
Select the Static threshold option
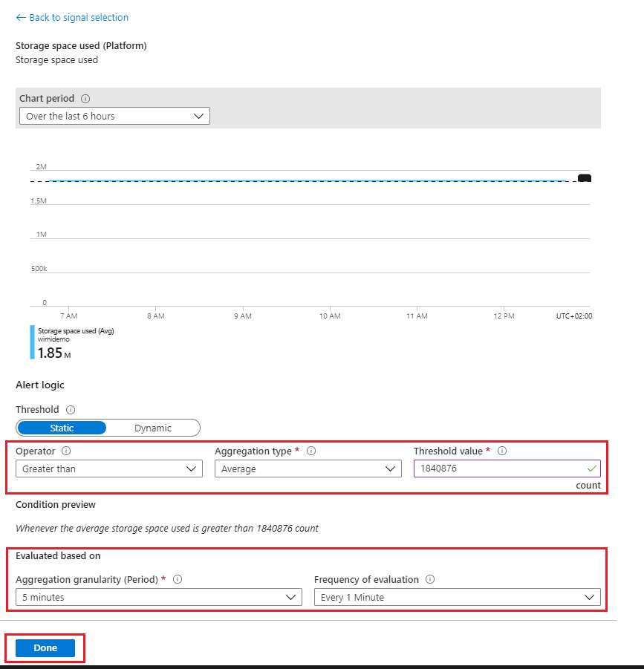tap(62, 428)
